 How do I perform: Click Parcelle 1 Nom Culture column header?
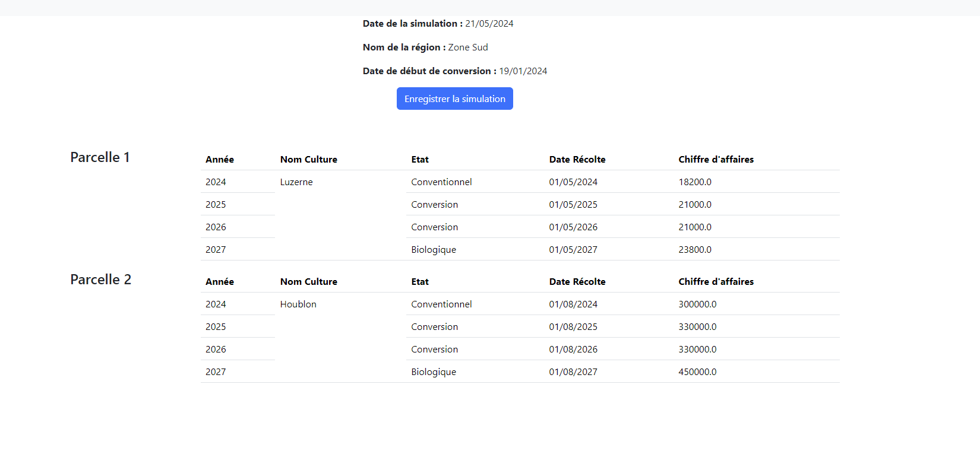(x=308, y=160)
